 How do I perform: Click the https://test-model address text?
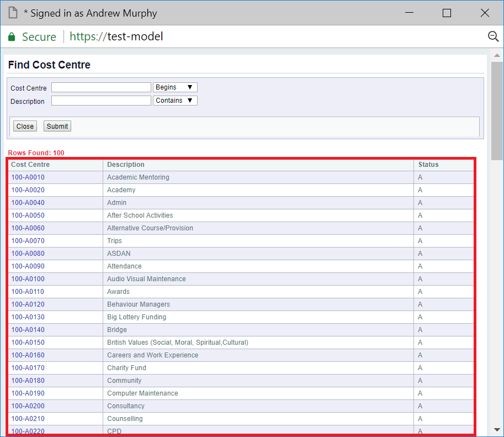(116, 36)
